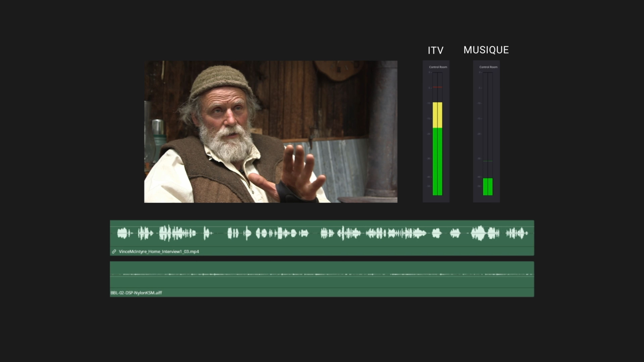Screen dimensions: 644x362
Task: Click the MUSIQUE heading text
Action: point(486,50)
